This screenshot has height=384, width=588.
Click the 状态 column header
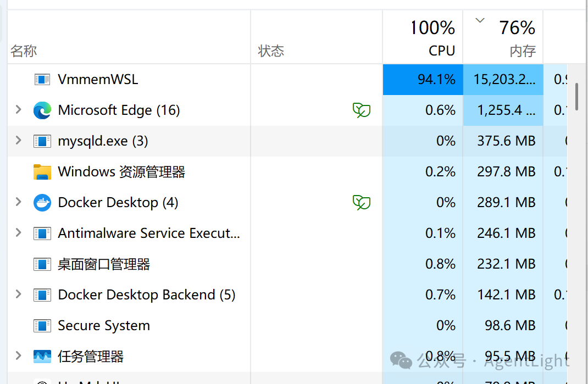(317, 37)
